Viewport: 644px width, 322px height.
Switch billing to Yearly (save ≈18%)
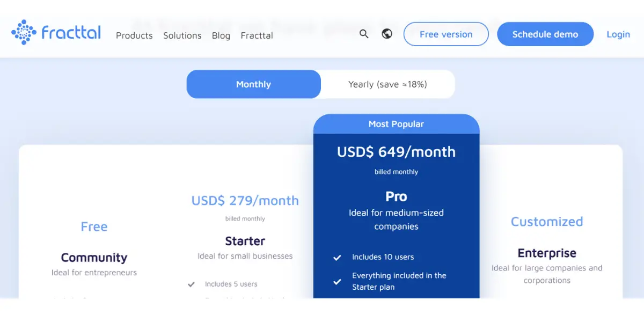click(x=387, y=84)
